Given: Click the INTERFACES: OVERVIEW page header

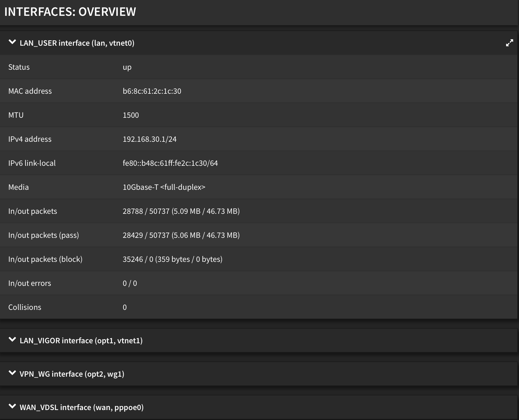Looking at the screenshot, I should click(x=70, y=12).
